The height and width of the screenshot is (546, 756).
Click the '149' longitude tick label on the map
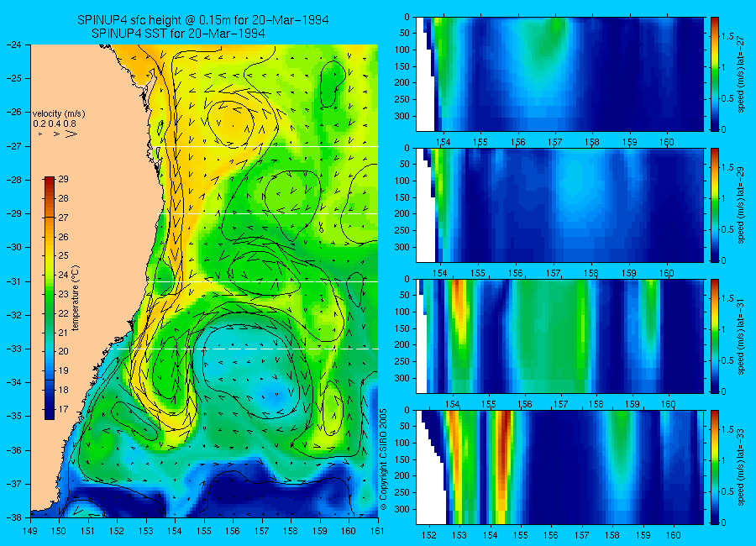[30, 531]
